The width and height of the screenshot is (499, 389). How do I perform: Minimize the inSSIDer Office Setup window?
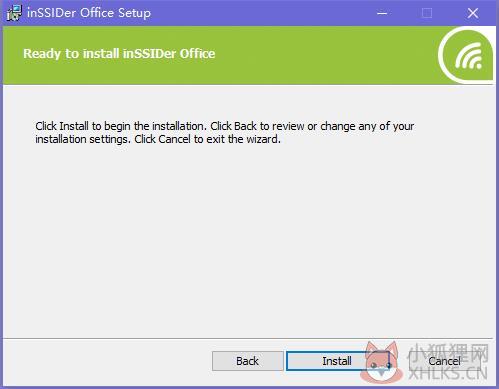(x=382, y=13)
